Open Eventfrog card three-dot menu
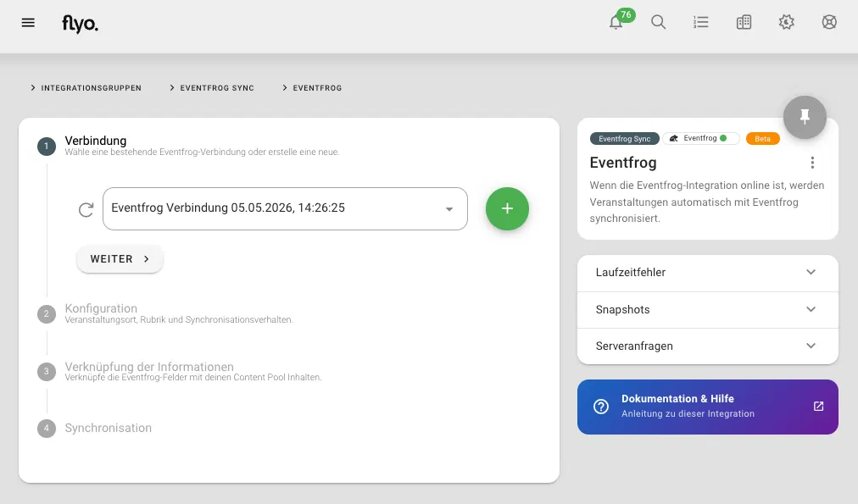The width and height of the screenshot is (858, 504). point(812,163)
